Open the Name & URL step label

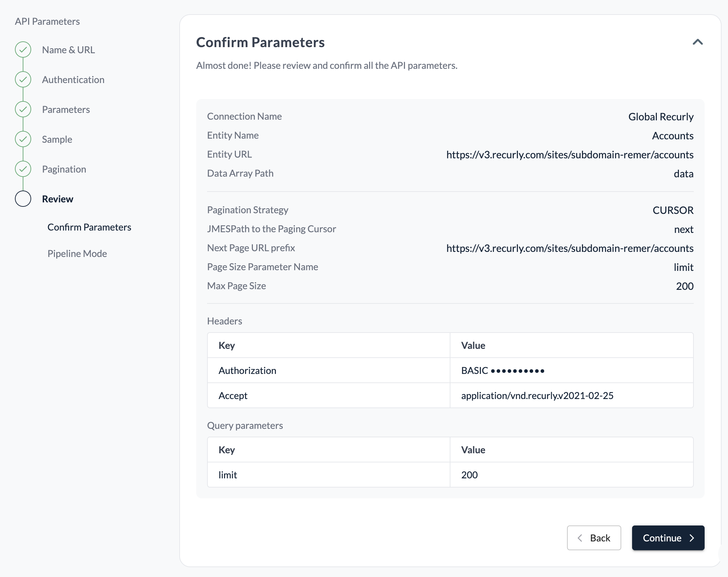(x=68, y=50)
